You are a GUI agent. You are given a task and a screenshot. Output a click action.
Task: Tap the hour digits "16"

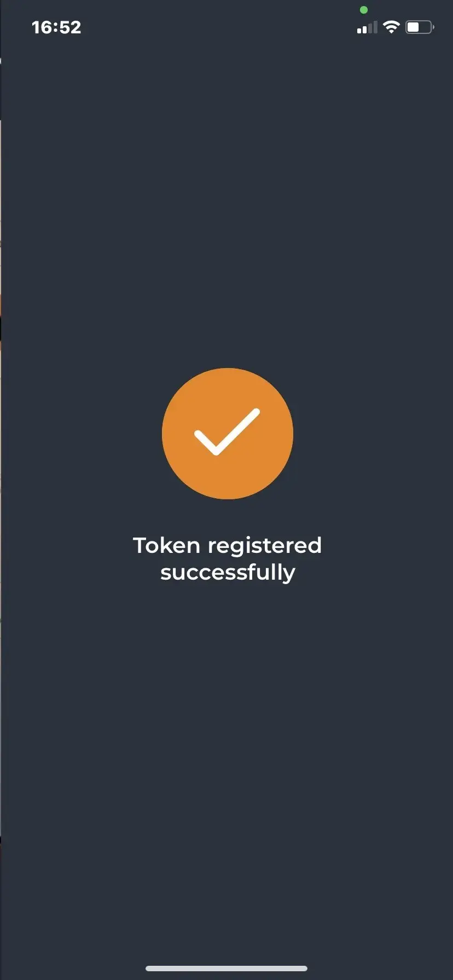(x=42, y=27)
